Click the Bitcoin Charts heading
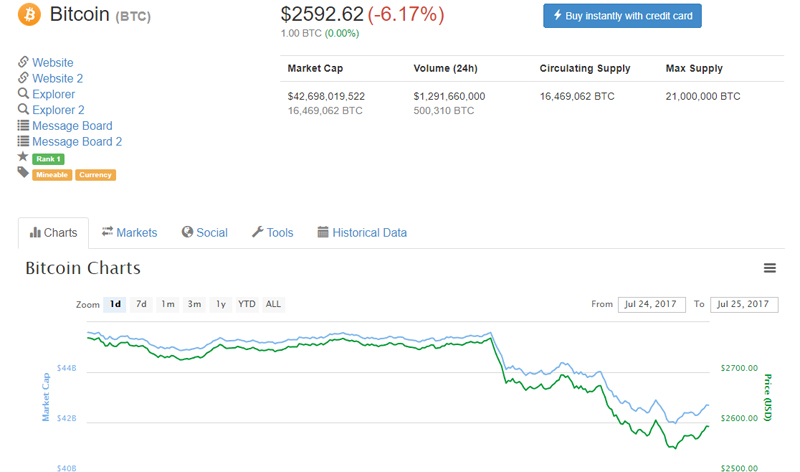Screen dimensions: 800x472 (83, 268)
